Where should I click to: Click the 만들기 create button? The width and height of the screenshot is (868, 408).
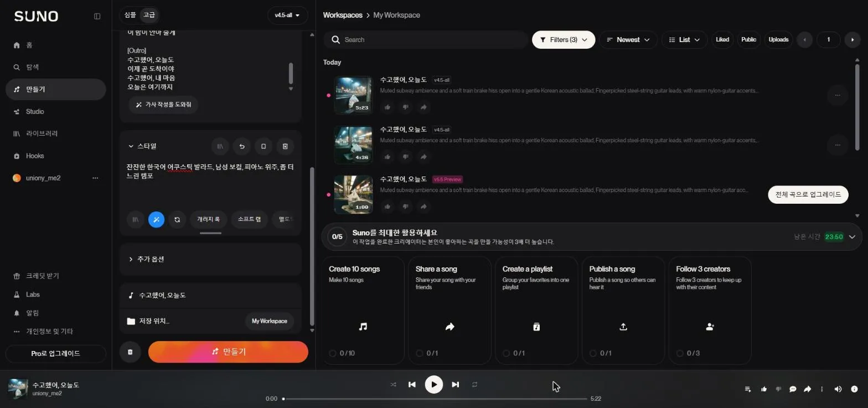click(228, 352)
